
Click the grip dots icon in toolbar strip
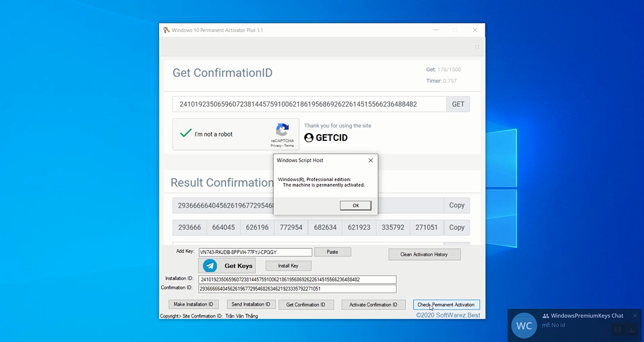(x=477, y=47)
